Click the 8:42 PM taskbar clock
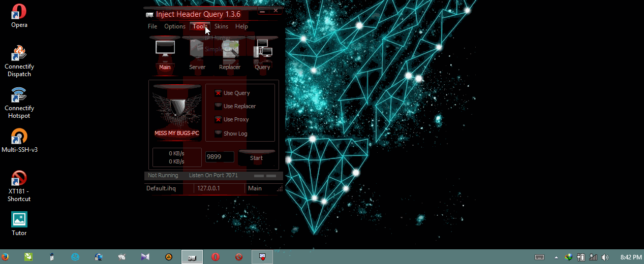 tap(631, 257)
